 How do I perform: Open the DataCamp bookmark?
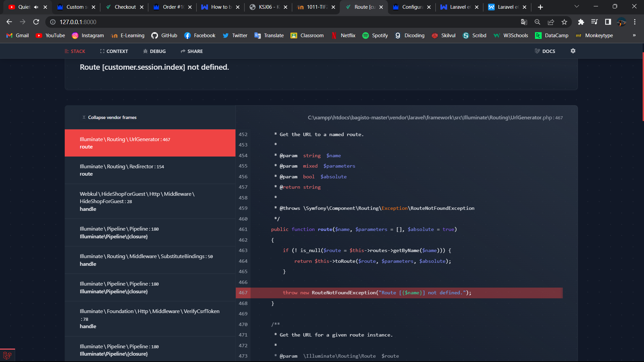[x=552, y=35]
